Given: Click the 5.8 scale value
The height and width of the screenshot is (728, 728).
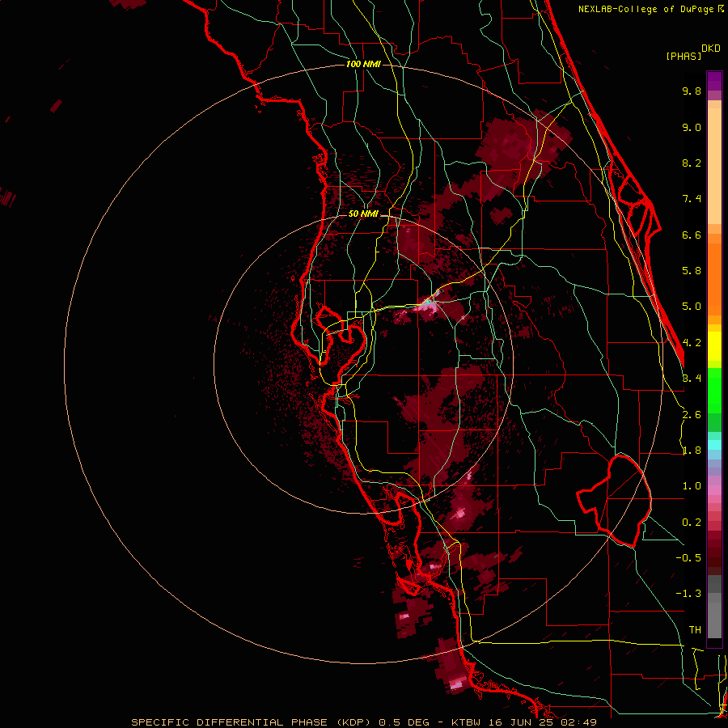Looking at the screenshot, I should coord(692,271).
